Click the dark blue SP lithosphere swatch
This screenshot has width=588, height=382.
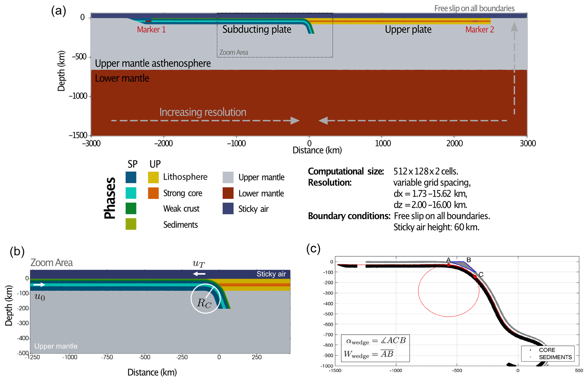click(131, 177)
